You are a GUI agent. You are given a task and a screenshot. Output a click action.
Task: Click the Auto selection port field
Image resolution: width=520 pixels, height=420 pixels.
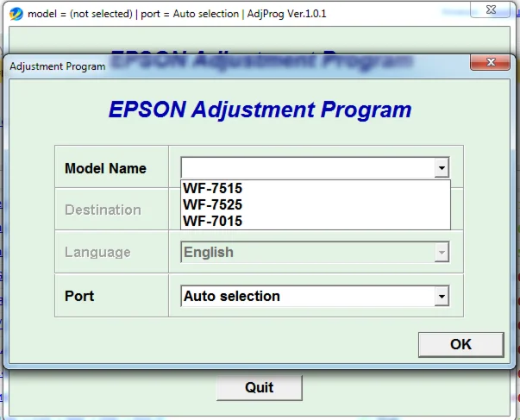[x=306, y=297]
